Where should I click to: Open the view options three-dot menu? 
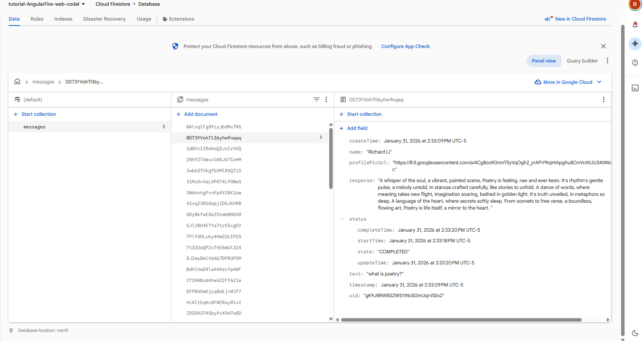click(607, 61)
